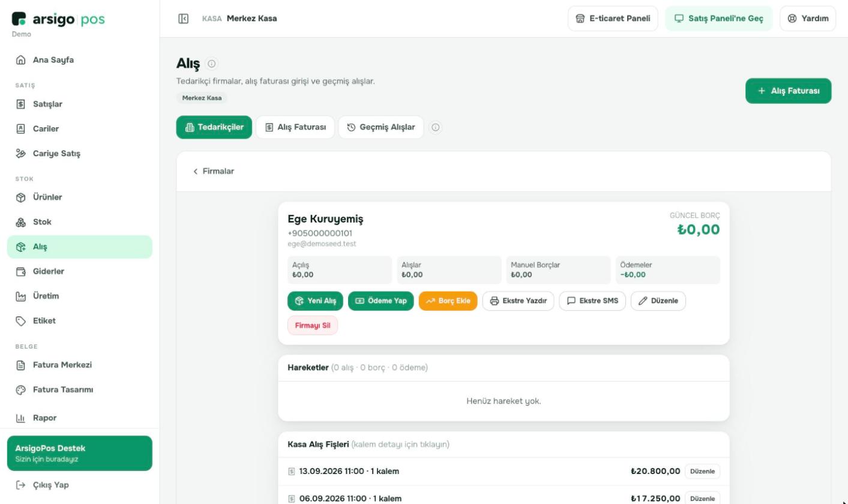
Task: Click Düzenle on the ₺17.250,00 receipt
Action: coord(703,499)
